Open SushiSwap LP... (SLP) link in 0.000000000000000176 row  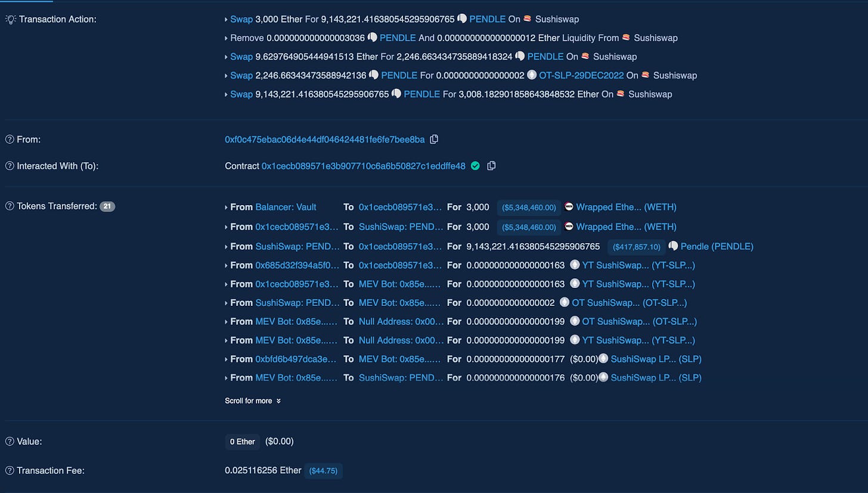[x=656, y=377]
